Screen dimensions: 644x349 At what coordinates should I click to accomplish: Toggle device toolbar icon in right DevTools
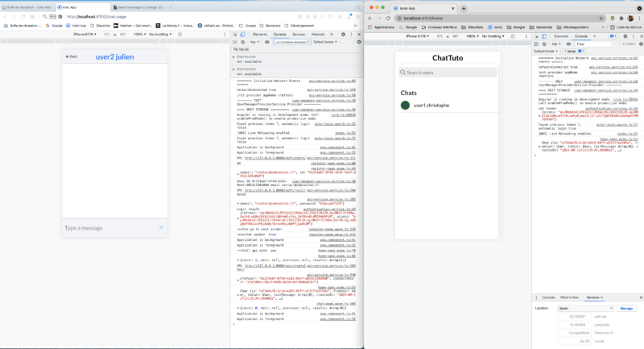pos(544,36)
